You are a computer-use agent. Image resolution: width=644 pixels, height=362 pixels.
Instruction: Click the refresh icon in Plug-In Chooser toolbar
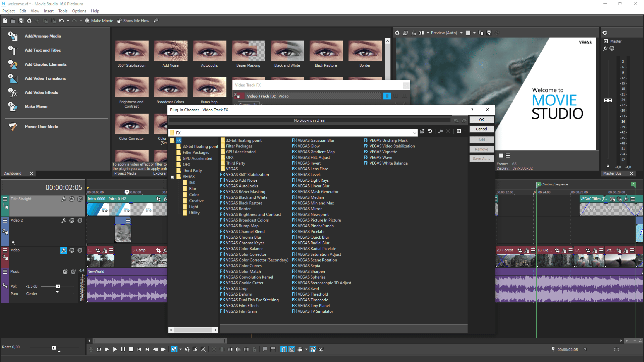(430, 131)
